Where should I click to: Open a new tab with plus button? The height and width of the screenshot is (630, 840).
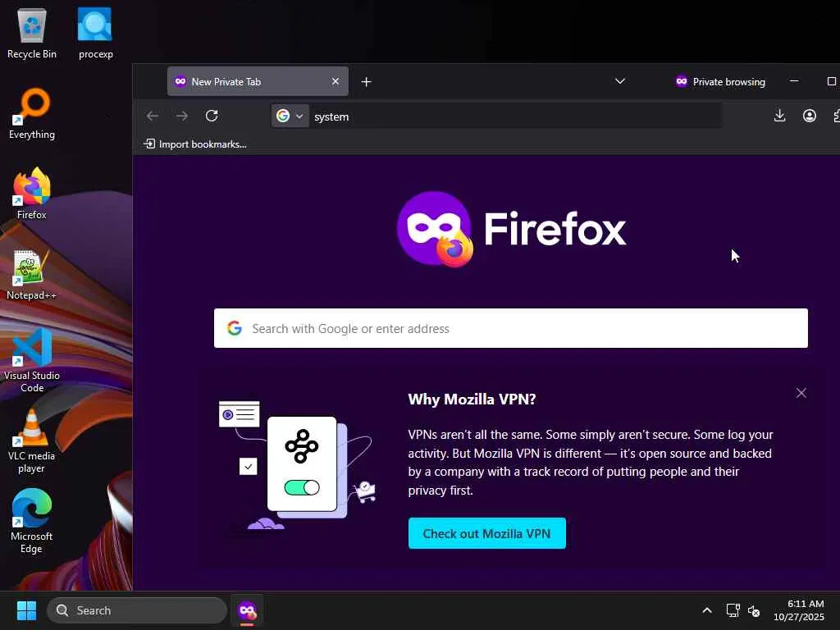[x=367, y=82]
